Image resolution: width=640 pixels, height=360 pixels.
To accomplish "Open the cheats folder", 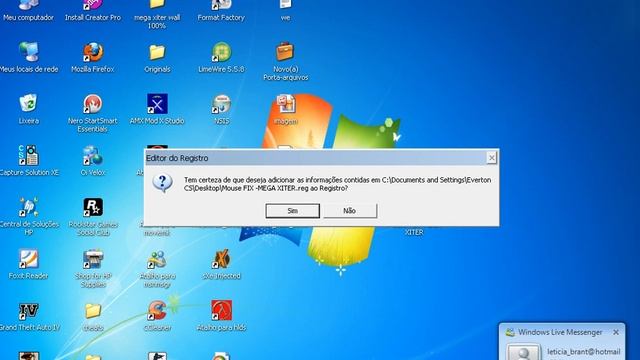I will point(93,316).
